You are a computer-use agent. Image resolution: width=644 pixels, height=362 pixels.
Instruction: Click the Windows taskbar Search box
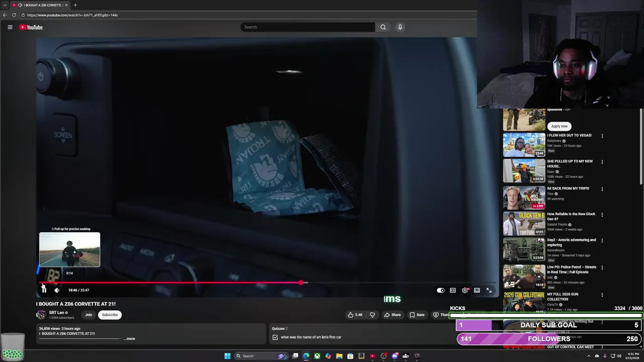pyautogui.click(x=261, y=356)
